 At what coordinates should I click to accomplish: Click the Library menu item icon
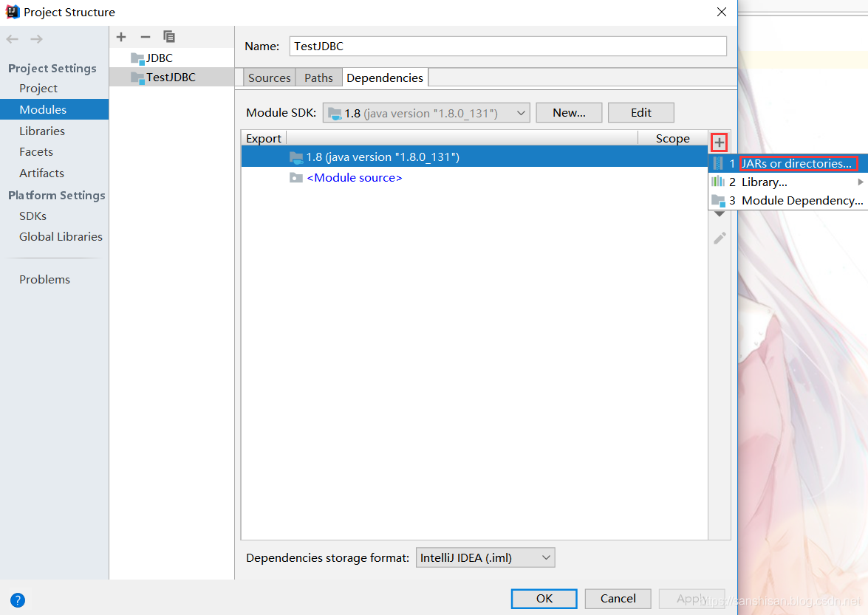click(x=718, y=182)
